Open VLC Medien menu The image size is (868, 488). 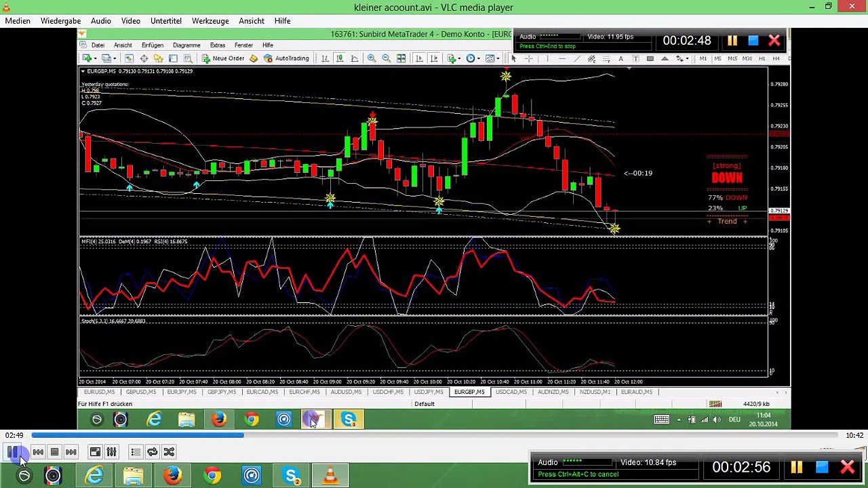[x=18, y=21]
